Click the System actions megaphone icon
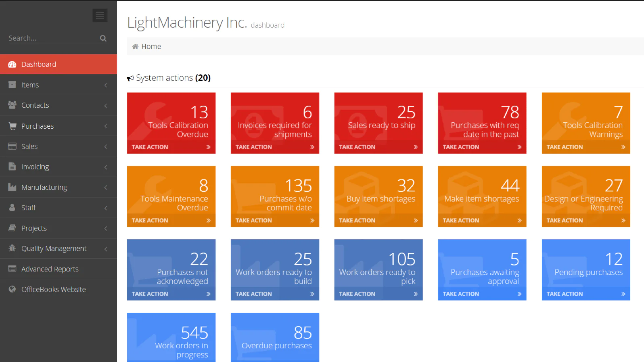 [130, 78]
